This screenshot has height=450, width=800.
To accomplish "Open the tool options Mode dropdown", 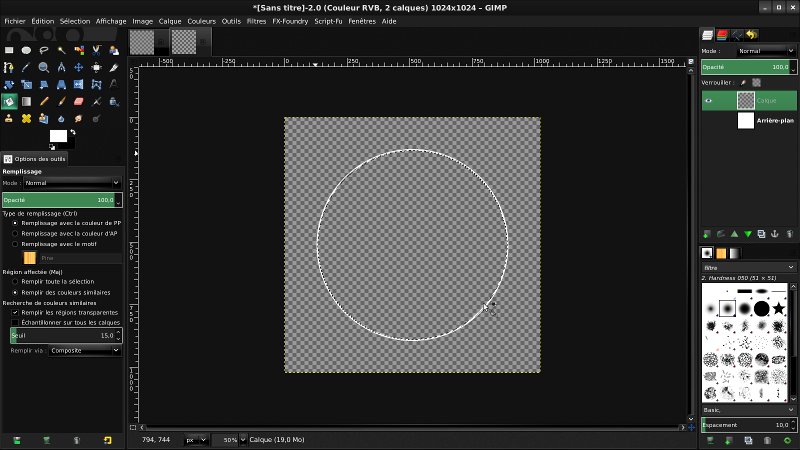I will (x=72, y=183).
